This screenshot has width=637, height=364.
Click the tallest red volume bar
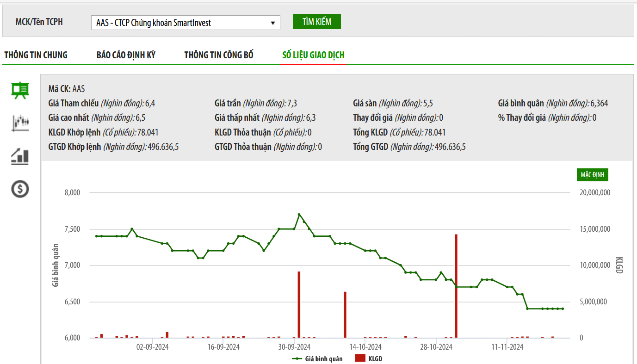point(456,286)
